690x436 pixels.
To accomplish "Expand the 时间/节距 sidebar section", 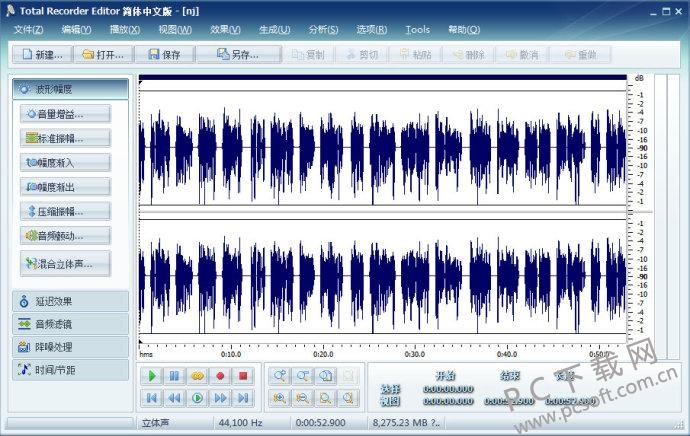I will pos(70,370).
